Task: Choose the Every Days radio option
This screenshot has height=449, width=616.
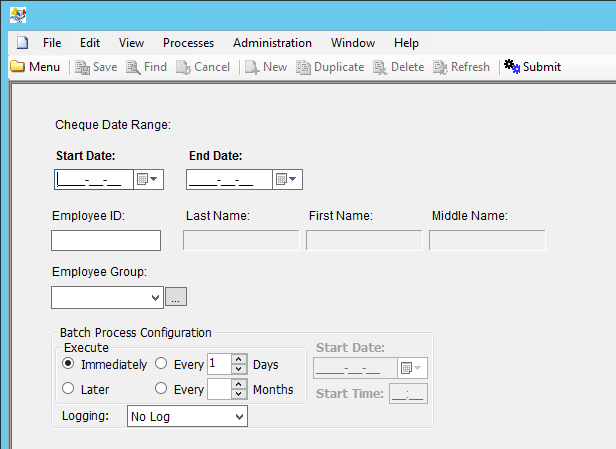Action: pos(161,364)
